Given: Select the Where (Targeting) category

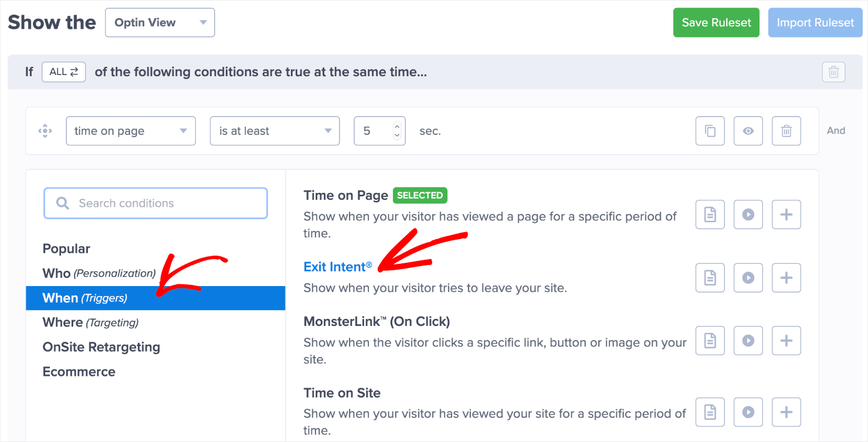Looking at the screenshot, I should pyautogui.click(x=90, y=322).
